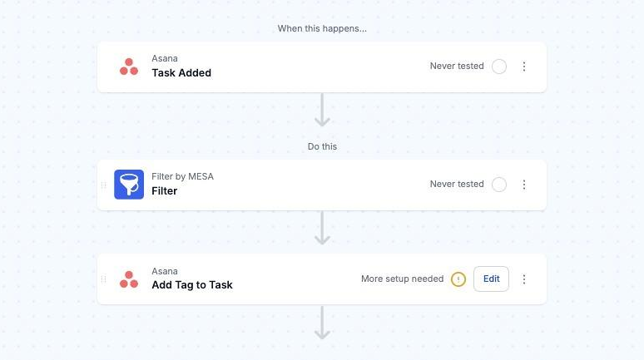Click the arrow connector below Filter step

point(322,229)
